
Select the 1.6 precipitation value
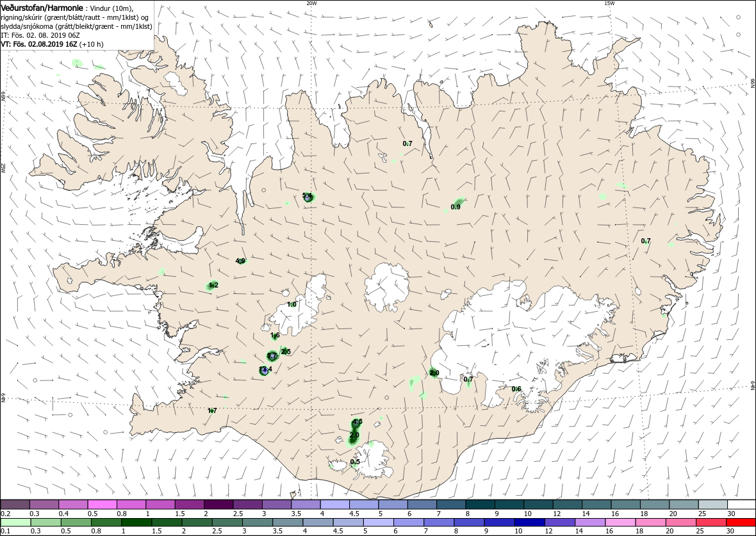(x=275, y=336)
